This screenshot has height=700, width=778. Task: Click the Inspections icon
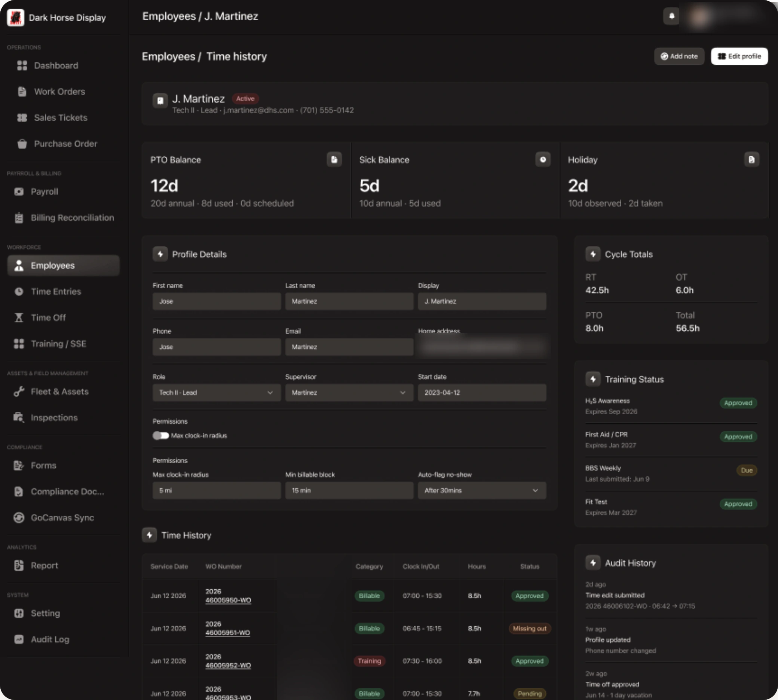click(x=19, y=418)
